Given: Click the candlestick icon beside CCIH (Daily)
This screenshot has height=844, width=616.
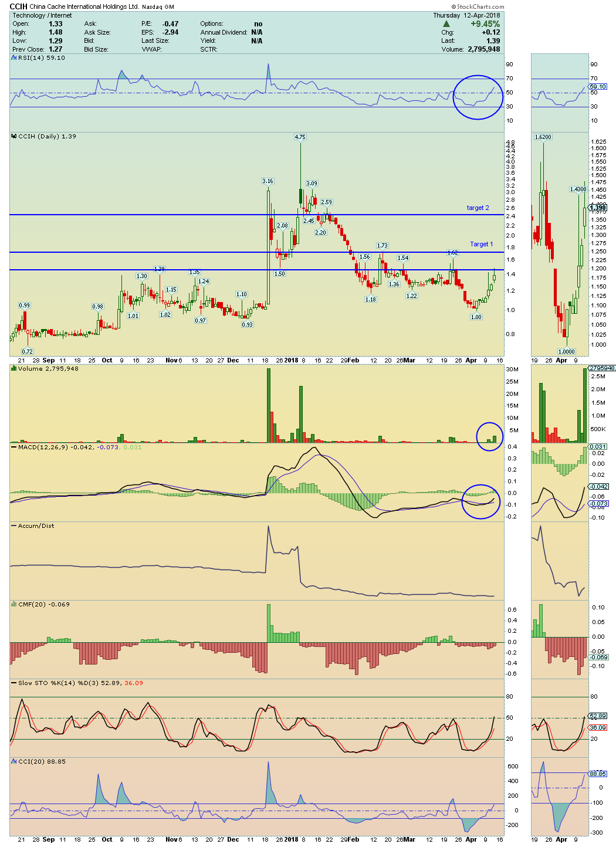Looking at the screenshot, I should tap(14, 136).
